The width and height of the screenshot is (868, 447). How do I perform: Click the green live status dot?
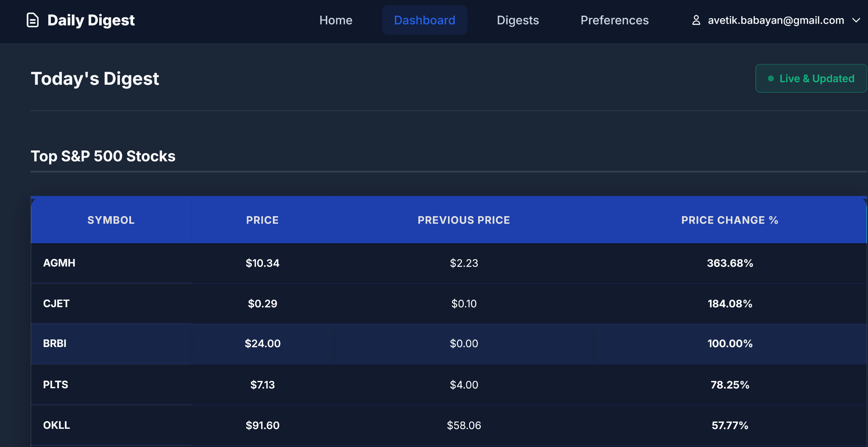(771, 78)
